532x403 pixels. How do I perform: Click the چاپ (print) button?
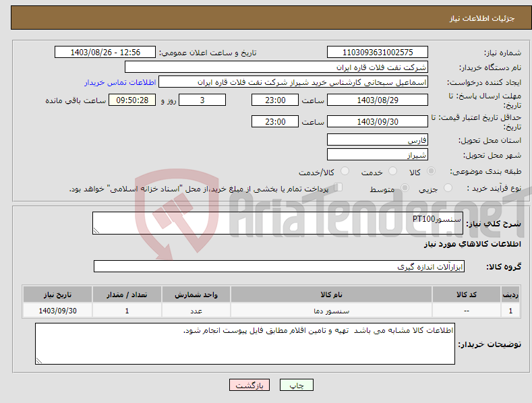pyautogui.click(x=296, y=385)
